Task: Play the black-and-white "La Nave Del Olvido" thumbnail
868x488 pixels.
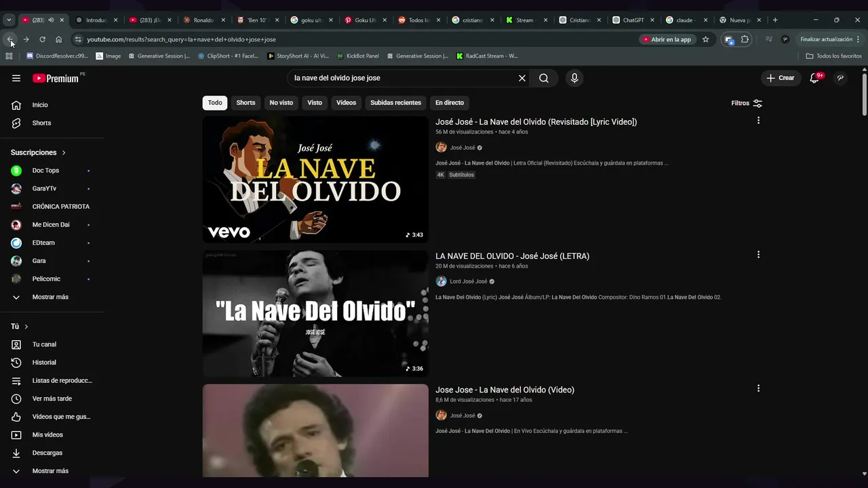Action: [315, 314]
